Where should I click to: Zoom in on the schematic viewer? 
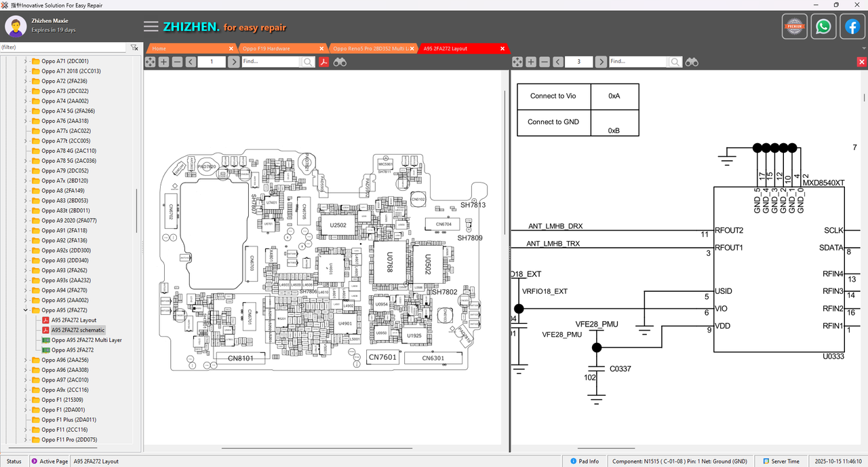(x=531, y=62)
